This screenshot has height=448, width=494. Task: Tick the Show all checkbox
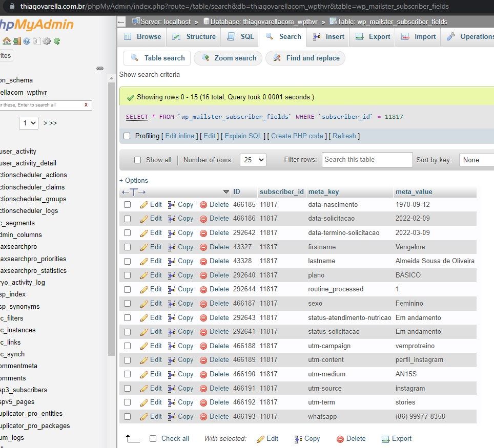[x=137, y=160]
